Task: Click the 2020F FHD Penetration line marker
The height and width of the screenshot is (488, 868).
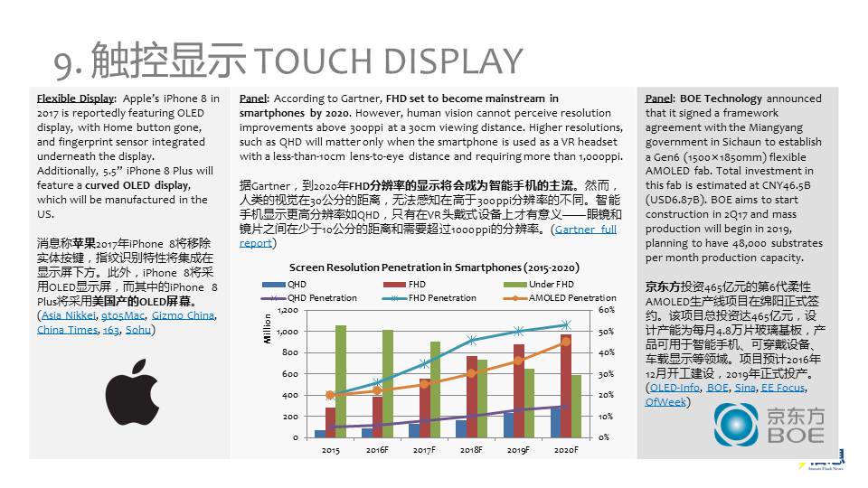Action: [566, 324]
